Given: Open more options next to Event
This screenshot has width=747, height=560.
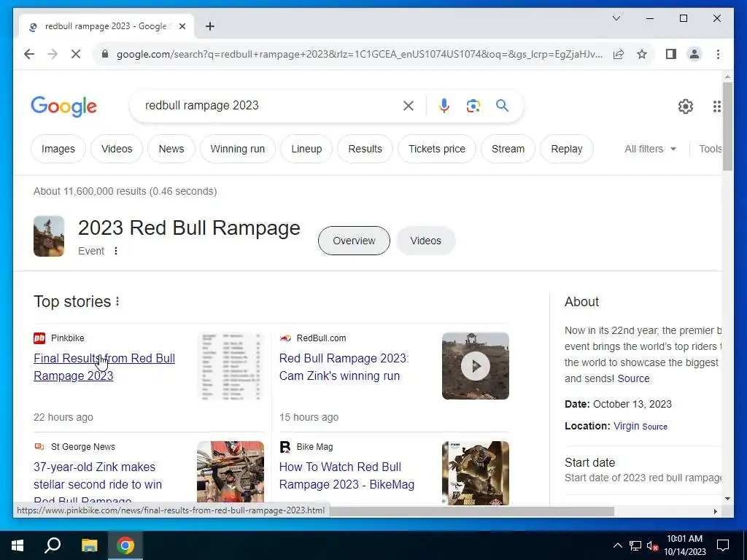Looking at the screenshot, I should 116,251.
